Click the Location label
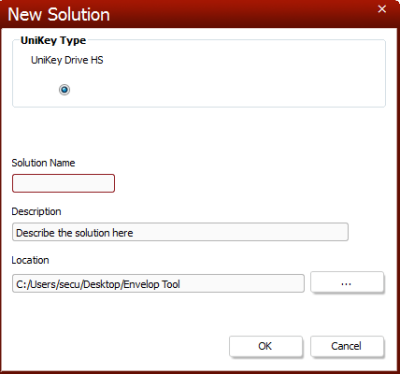This screenshot has width=400, height=374. click(30, 260)
